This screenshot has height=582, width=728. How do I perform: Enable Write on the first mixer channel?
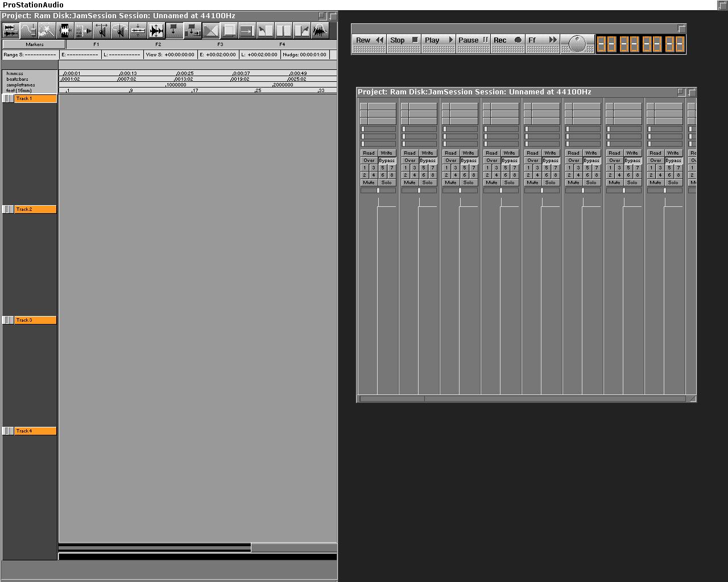(x=387, y=153)
